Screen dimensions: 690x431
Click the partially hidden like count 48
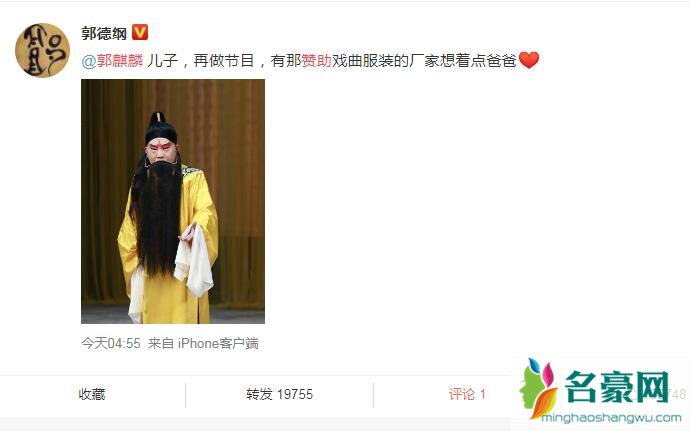tap(679, 394)
